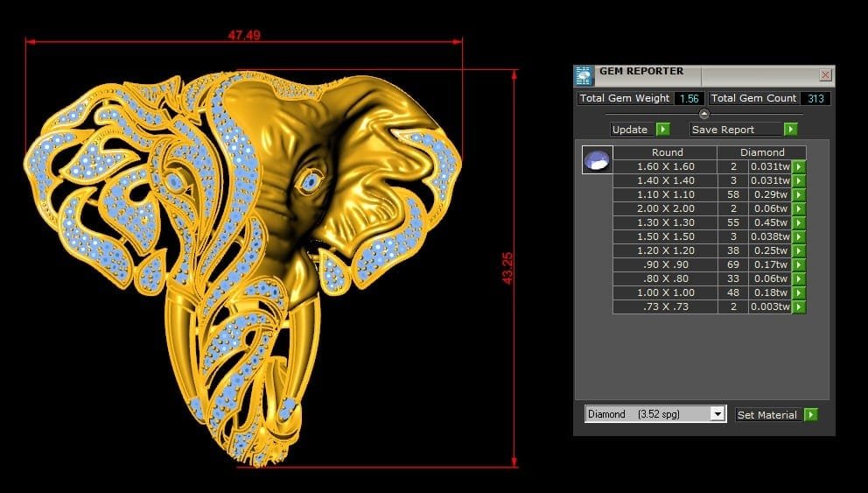Collapse the panel using the round arrow handle
The image size is (868, 493).
click(x=703, y=114)
